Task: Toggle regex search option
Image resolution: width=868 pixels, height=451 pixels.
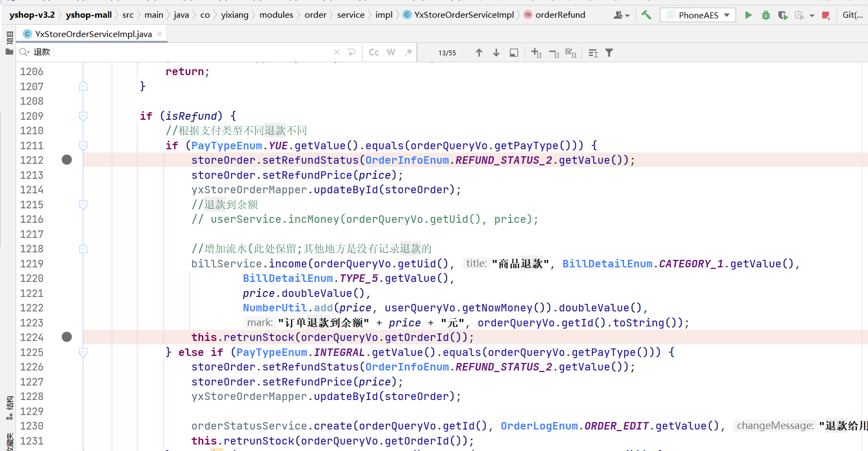Action: click(x=409, y=52)
